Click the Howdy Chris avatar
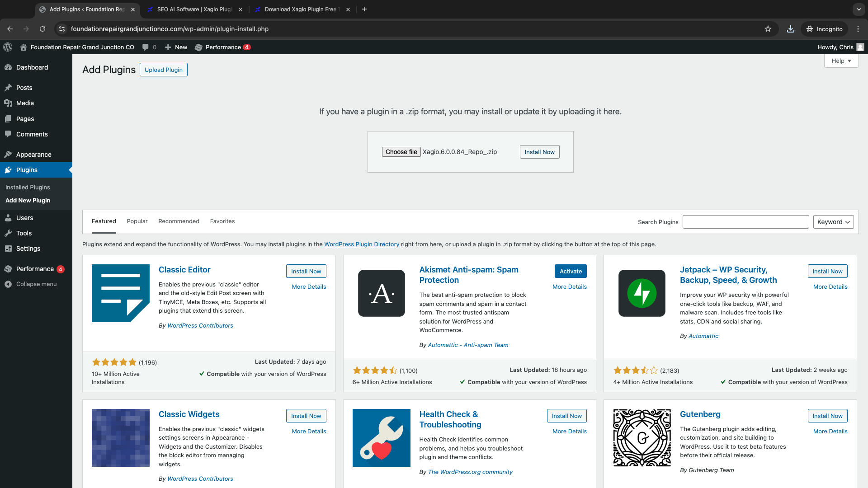The image size is (868, 488). pyautogui.click(x=860, y=47)
